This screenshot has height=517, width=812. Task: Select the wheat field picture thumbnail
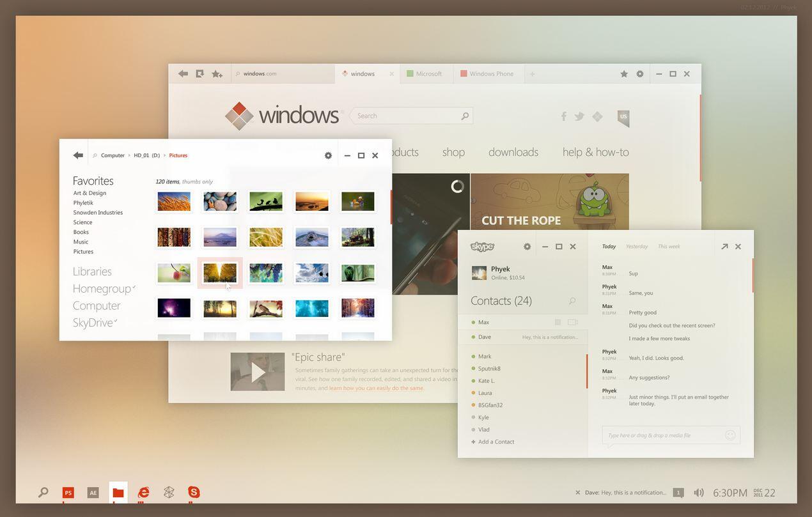click(174, 202)
